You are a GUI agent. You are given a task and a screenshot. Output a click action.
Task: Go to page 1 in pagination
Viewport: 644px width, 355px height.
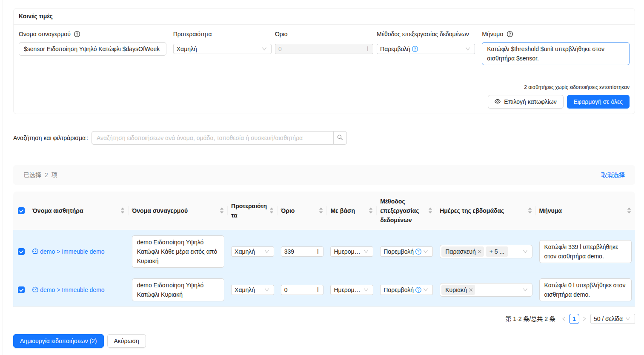point(574,319)
